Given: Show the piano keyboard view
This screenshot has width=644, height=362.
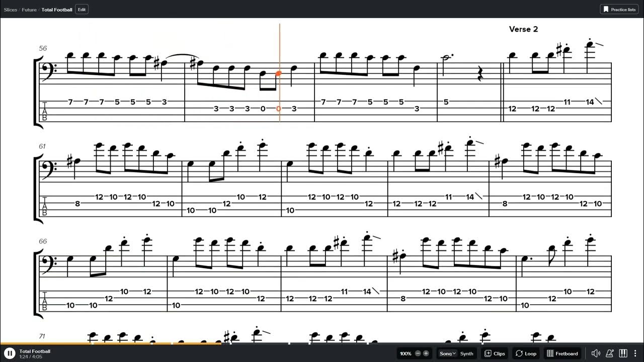Looking at the screenshot, I should [x=623, y=353].
